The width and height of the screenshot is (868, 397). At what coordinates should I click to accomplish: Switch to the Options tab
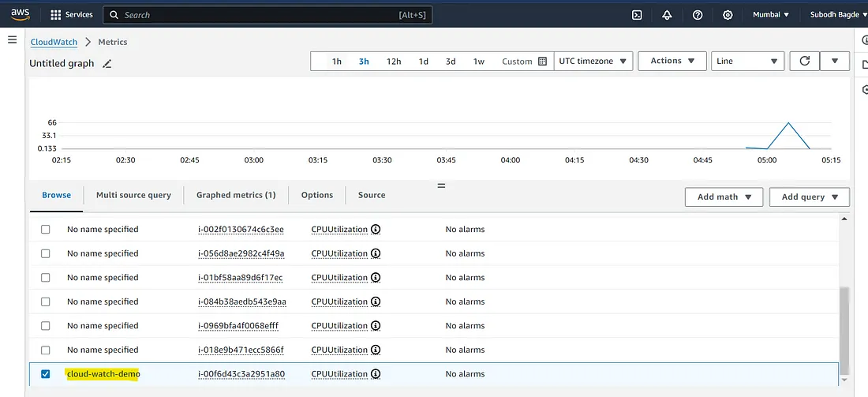317,195
